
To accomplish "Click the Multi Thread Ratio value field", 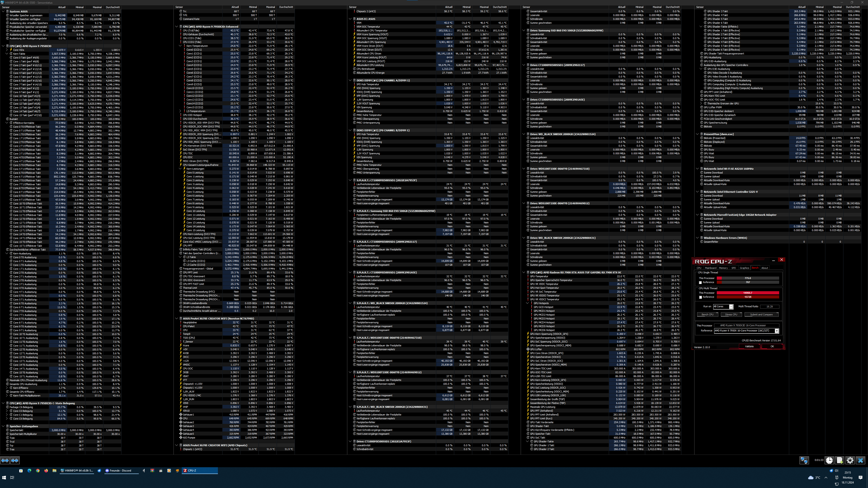I will coord(770,307).
